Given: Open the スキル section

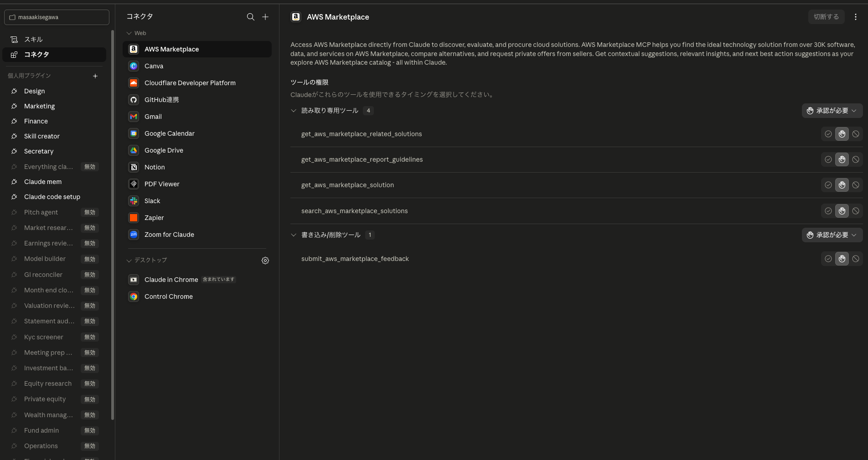Looking at the screenshot, I should click(x=54, y=40).
